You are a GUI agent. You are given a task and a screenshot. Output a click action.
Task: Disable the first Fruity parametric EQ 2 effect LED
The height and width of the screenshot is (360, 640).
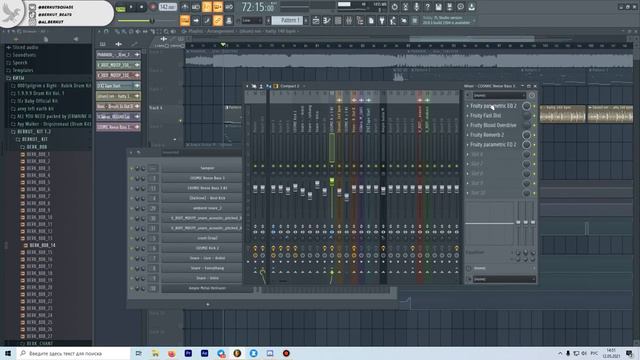coord(534,106)
